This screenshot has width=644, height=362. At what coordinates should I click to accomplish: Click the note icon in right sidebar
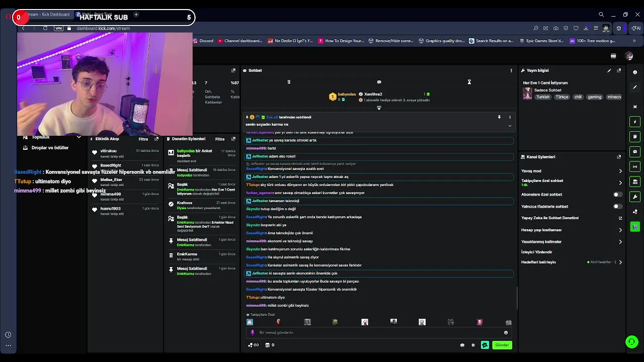point(635,137)
